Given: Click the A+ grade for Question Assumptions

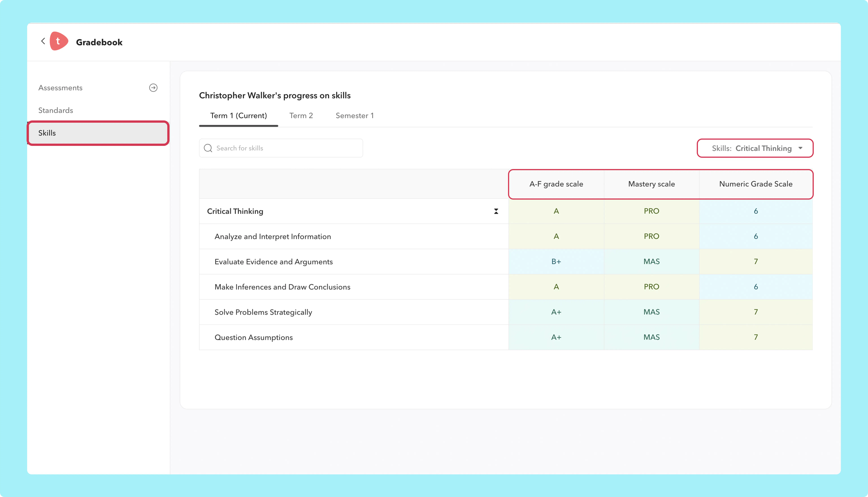Looking at the screenshot, I should pyautogui.click(x=556, y=338).
